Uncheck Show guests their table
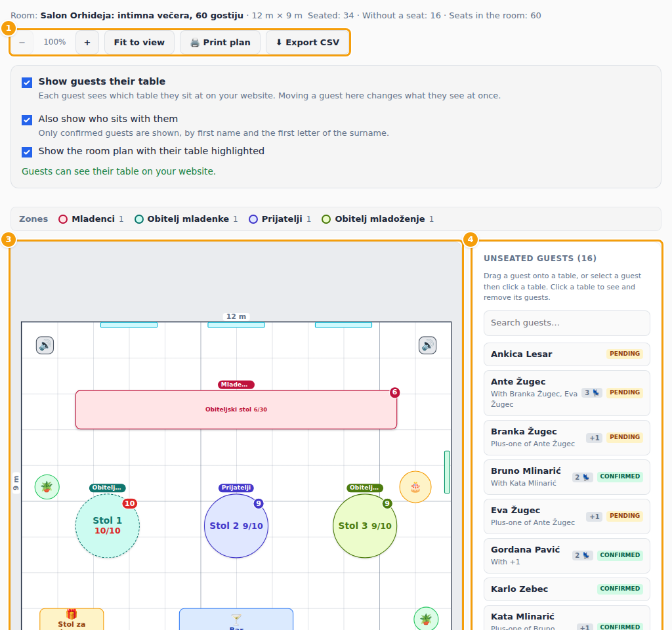672x630 pixels. (x=27, y=82)
